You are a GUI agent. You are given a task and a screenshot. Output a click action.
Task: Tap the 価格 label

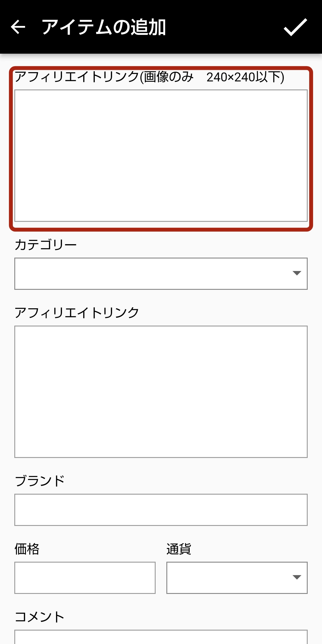click(27, 549)
